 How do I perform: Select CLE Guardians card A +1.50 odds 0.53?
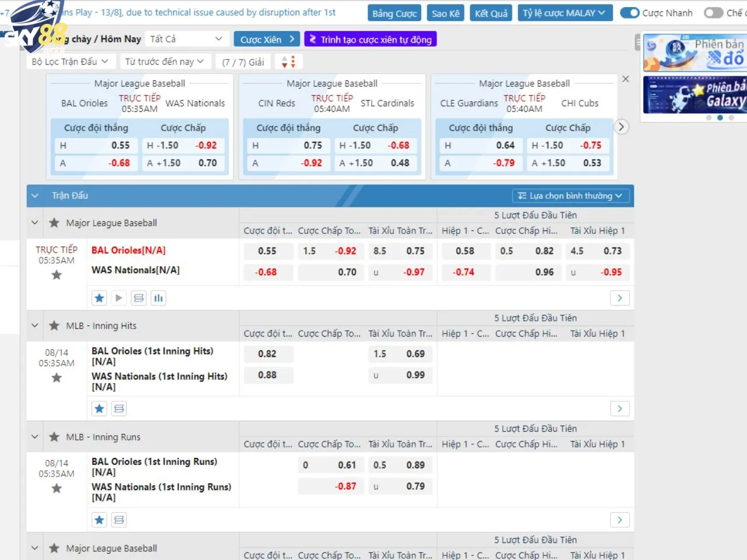(x=568, y=163)
